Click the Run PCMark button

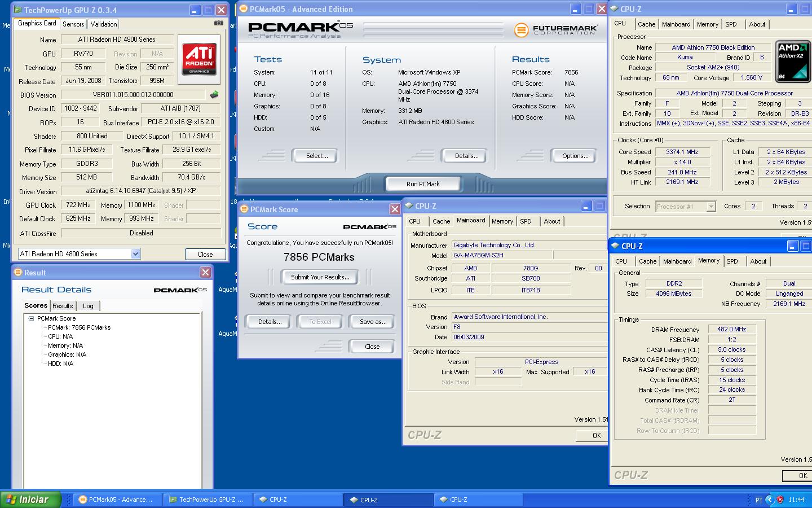pyautogui.click(x=423, y=184)
